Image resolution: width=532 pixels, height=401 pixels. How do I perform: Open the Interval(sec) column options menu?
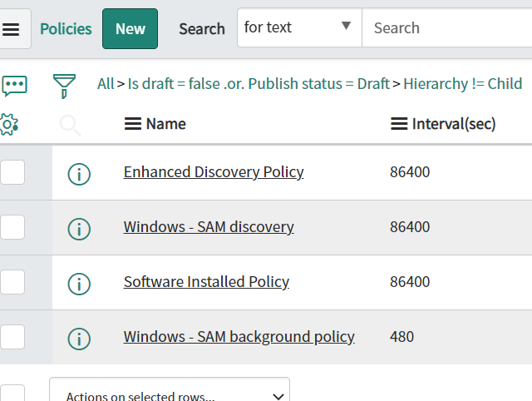point(398,124)
